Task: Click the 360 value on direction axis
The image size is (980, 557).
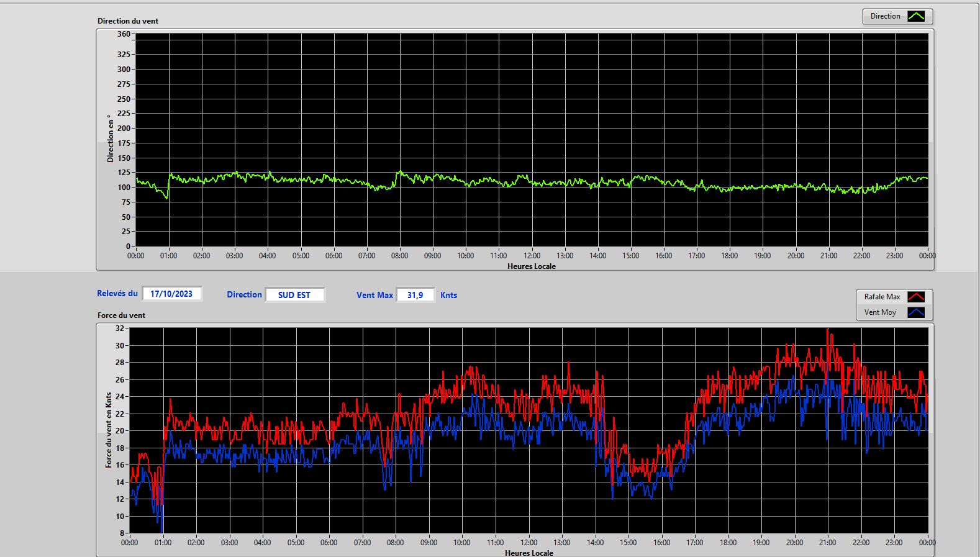Action: (x=124, y=34)
